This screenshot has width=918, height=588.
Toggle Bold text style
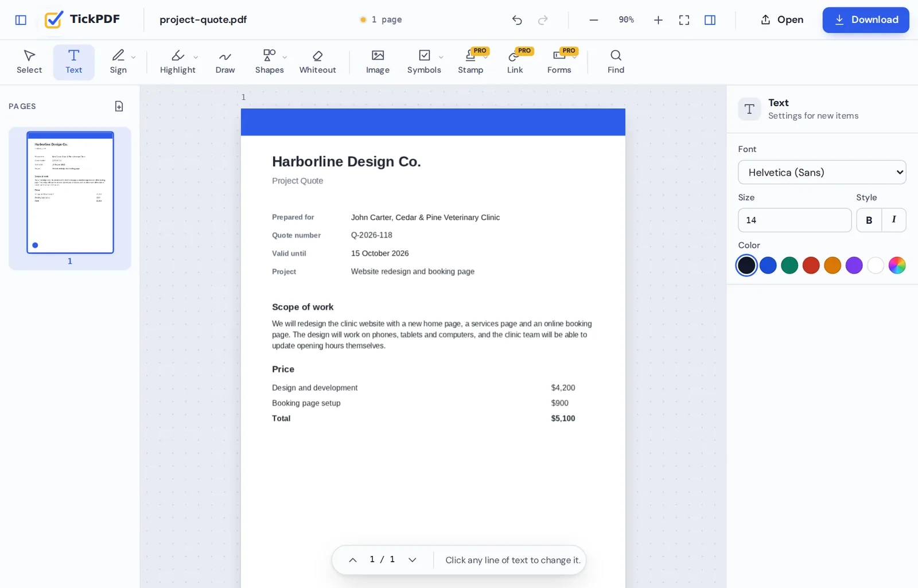[869, 220]
